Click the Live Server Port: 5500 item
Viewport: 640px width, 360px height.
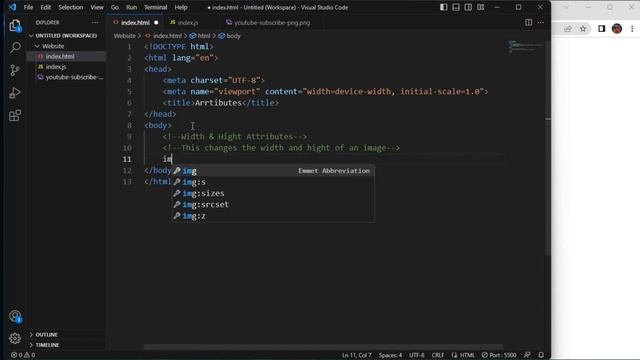point(499,355)
